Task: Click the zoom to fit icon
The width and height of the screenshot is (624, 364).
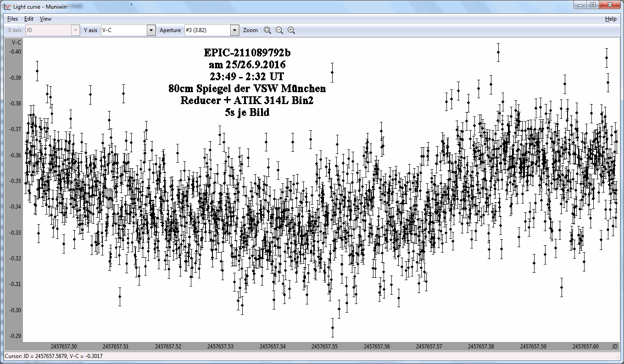Action: [267, 30]
